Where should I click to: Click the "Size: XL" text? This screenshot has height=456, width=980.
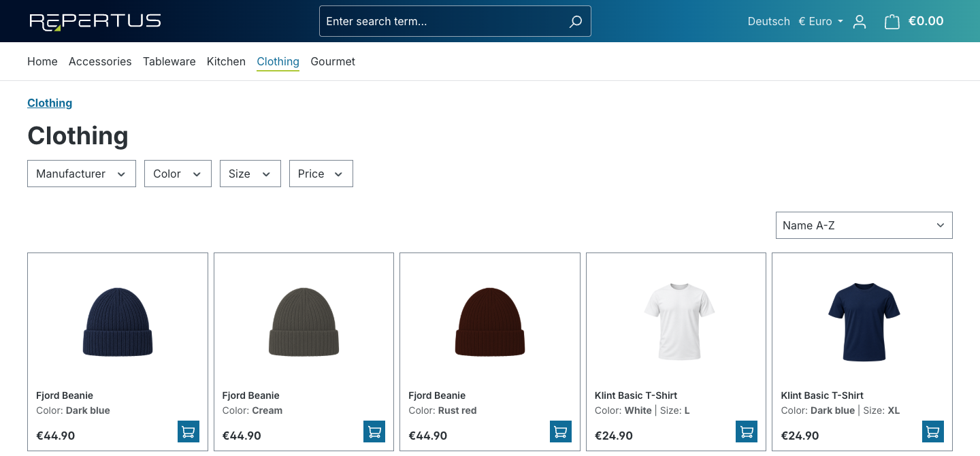[881, 410]
